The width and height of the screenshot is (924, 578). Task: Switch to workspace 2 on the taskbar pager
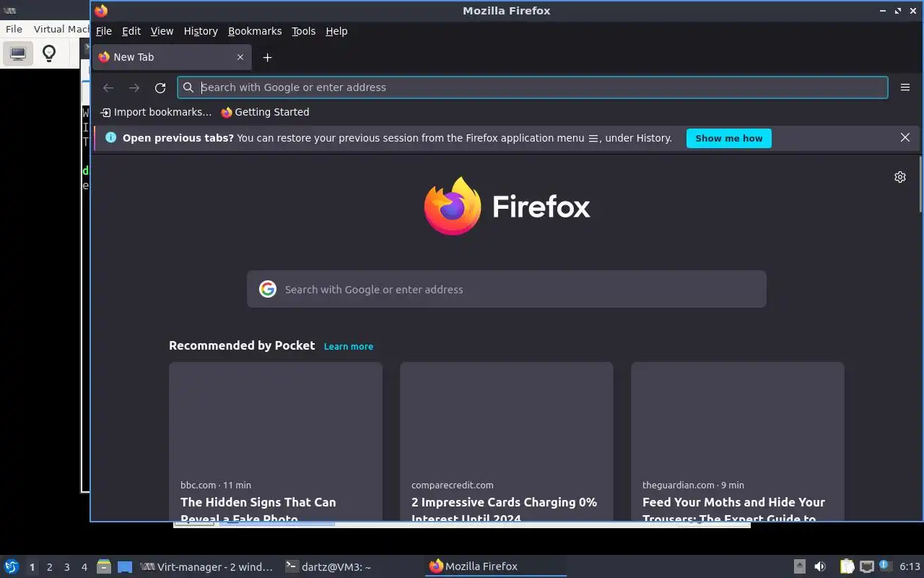(49, 567)
